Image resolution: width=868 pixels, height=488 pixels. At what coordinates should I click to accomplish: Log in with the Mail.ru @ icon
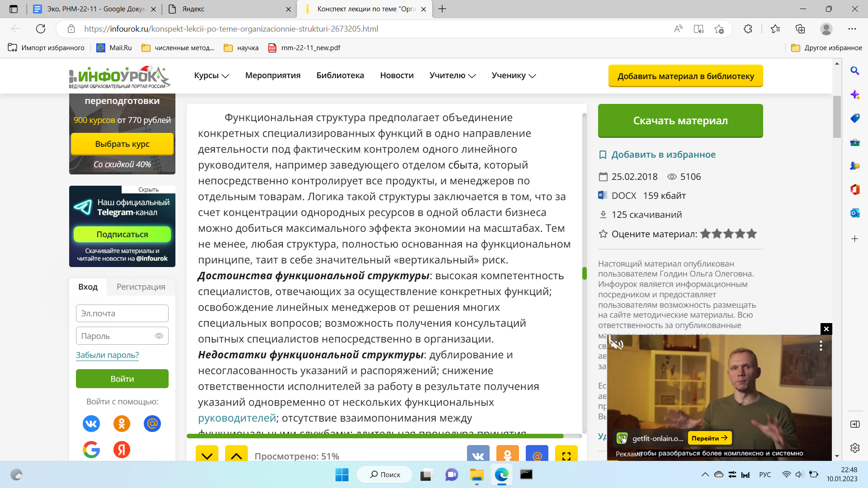coord(152,423)
